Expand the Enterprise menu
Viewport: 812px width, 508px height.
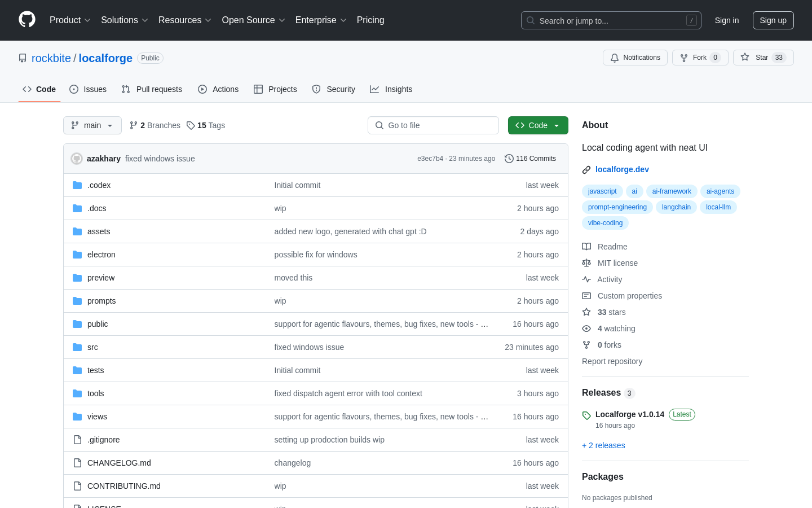(x=321, y=20)
